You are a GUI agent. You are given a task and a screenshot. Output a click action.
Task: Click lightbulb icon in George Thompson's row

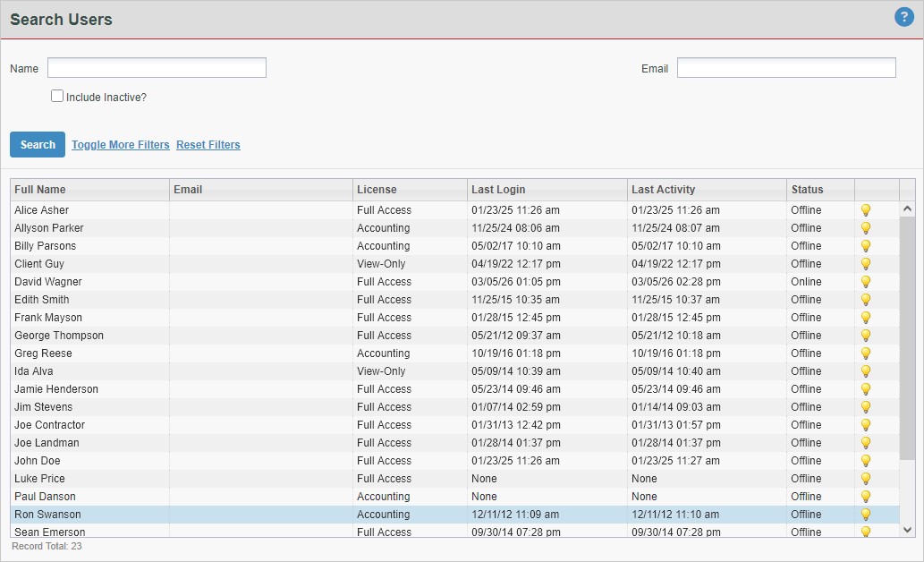(x=865, y=336)
